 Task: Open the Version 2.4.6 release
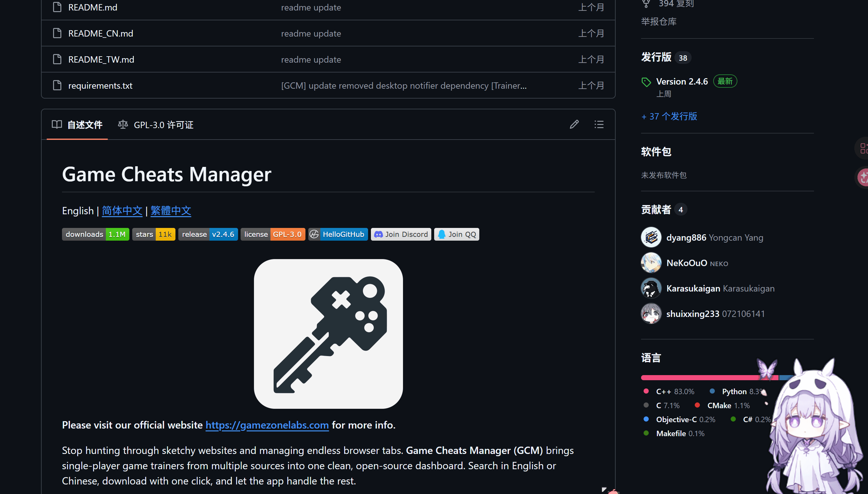coord(682,81)
